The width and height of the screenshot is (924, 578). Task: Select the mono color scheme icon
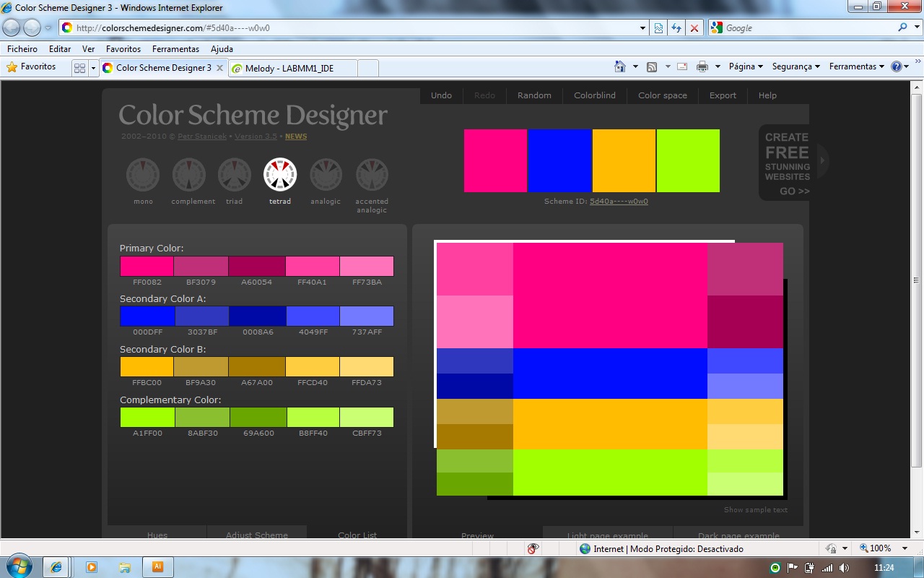click(143, 175)
